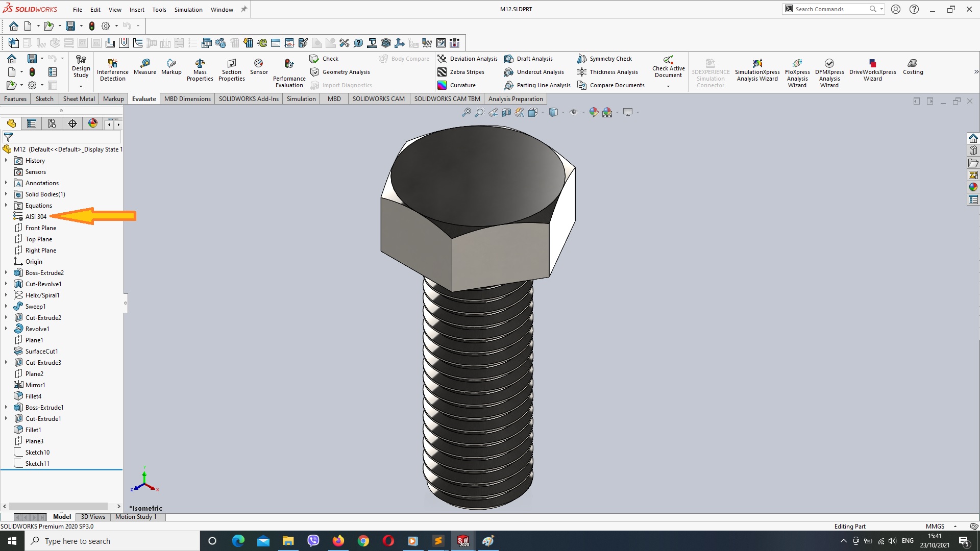Open SOLIDWORKS Add-Ins tab
The height and width of the screenshot is (551, 980).
coord(249,99)
